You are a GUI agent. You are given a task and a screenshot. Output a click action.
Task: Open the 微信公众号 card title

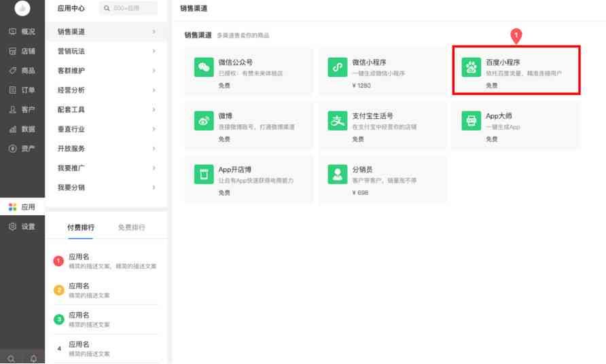pos(235,62)
